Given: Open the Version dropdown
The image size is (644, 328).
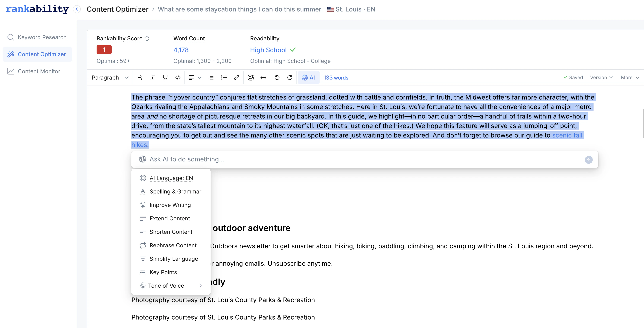Looking at the screenshot, I should (x=601, y=77).
